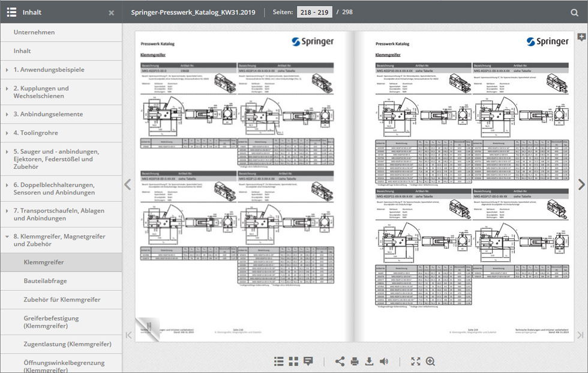Select 6. Doppelblechhalterungen, Sensoren chapter
Image resolution: width=588 pixels, height=373 pixels.
click(x=61, y=189)
